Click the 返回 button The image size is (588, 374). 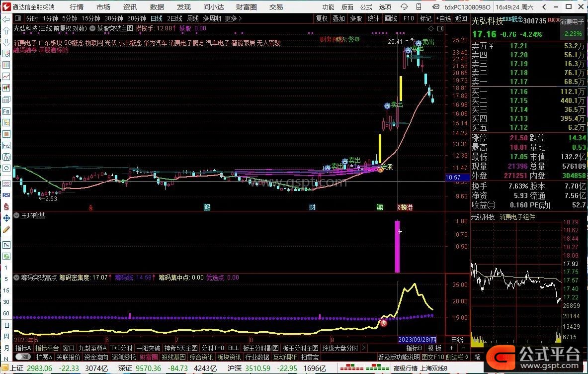461,18
